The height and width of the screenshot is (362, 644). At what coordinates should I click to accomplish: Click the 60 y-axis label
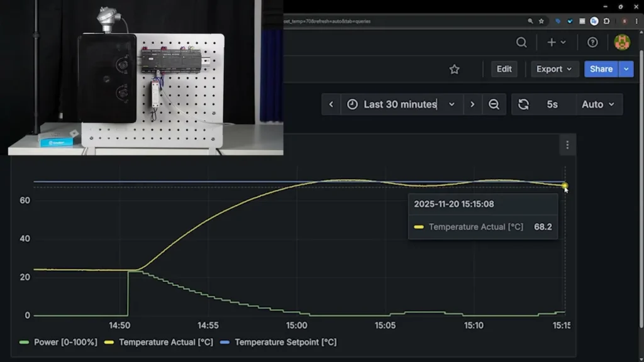click(25, 200)
